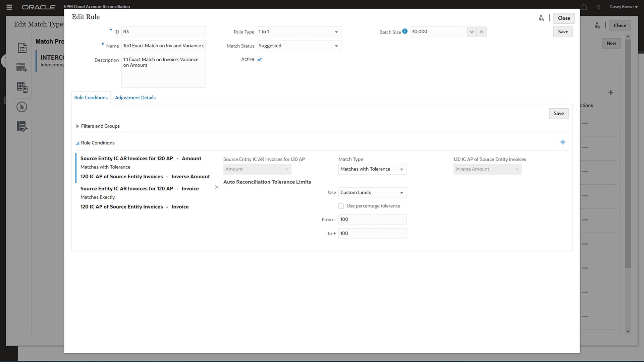This screenshot has height=362, width=644.
Task: Click the New button on the right panel
Action: click(x=611, y=43)
